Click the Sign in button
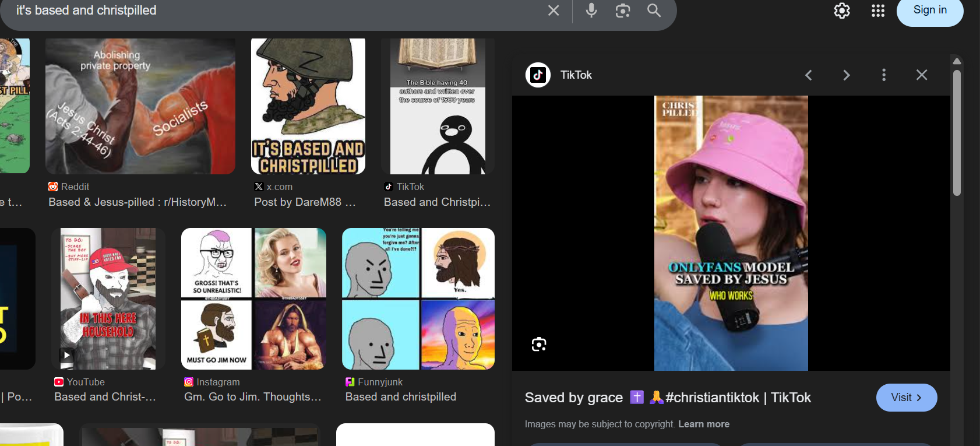The width and height of the screenshot is (980, 446). pos(929,10)
